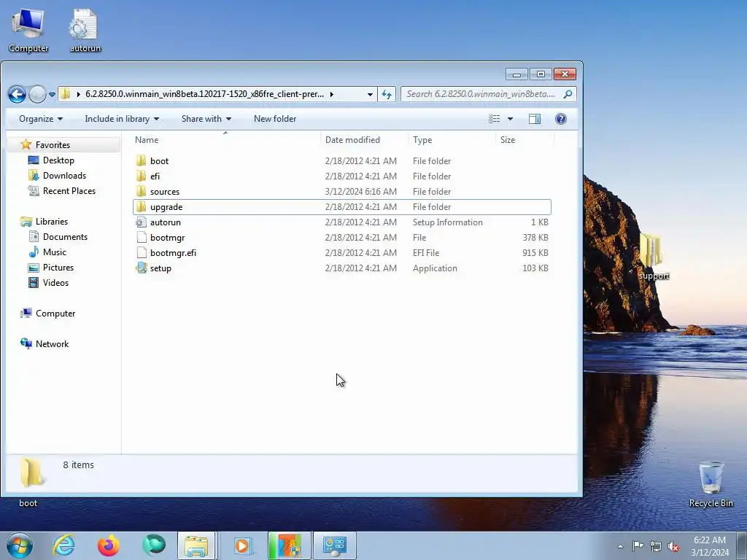Open Windows Media Player from taskbar
The width and height of the screenshot is (747, 560).
click(242, 545)
